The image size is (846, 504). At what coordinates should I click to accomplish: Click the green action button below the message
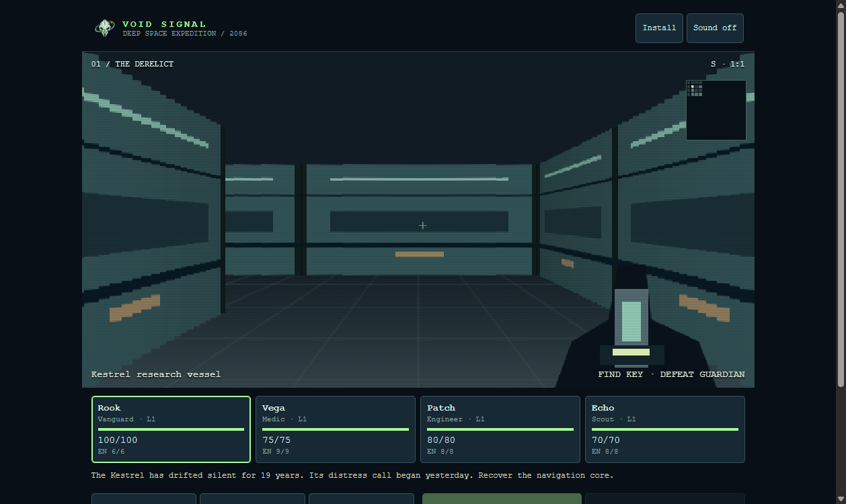502,499
